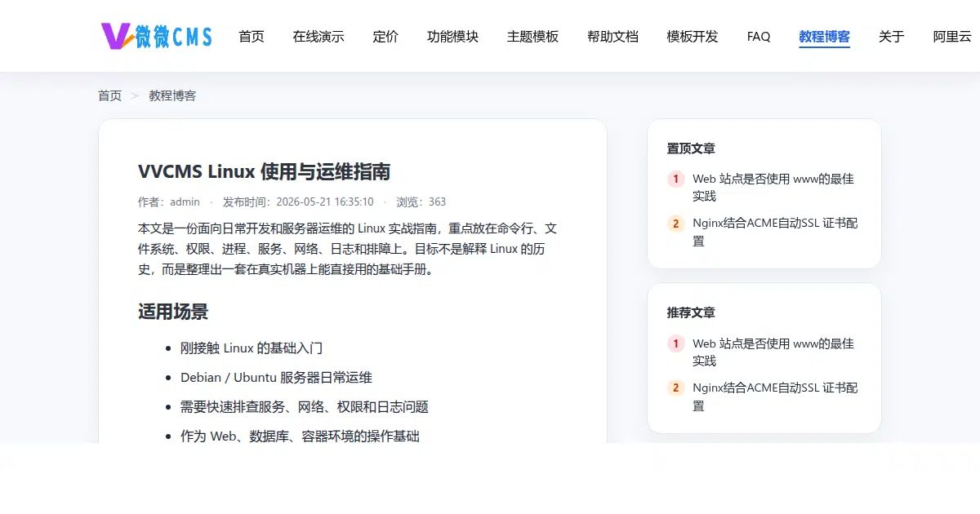Click the intro paragraph starting 本文是一份面向日常开发
Viewport: 980px width, 514px height.
coord(348,248)
